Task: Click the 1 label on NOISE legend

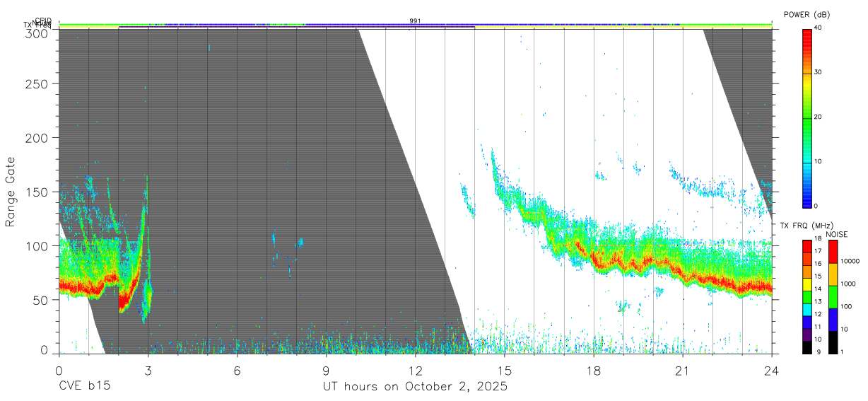Action: [x=843, y=351]
